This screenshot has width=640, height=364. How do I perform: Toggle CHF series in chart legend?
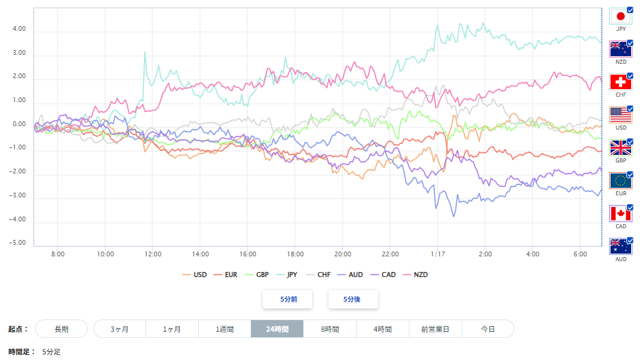tap(318, 275)
